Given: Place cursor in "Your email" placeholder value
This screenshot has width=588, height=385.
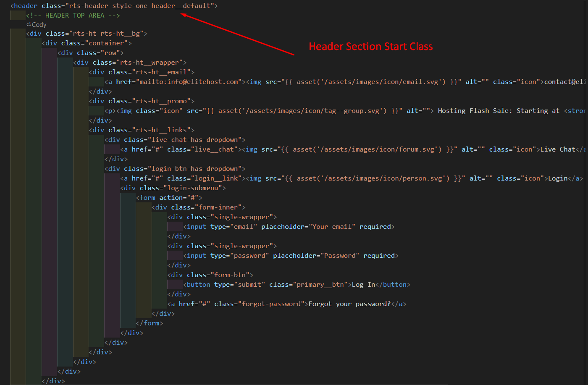Looking at the screenshot, I should click(332, 227).
